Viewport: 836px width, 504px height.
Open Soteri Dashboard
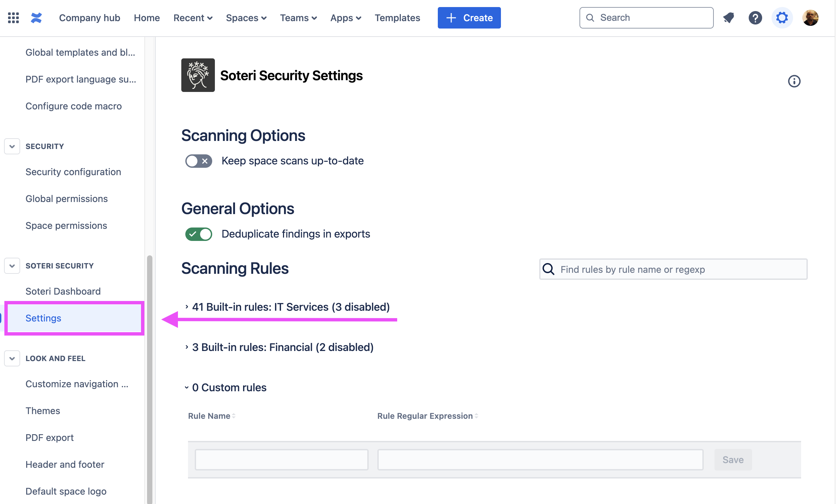[63, 291]
